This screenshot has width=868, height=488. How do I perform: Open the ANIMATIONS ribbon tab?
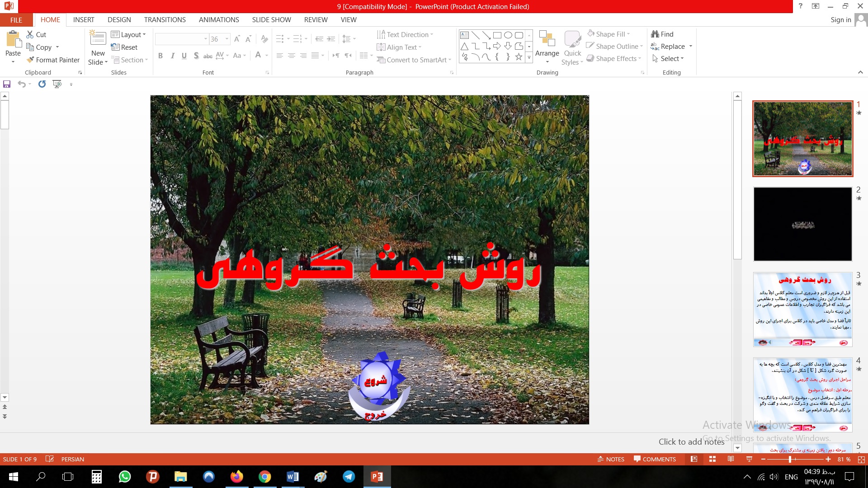(x=219, y=20)
